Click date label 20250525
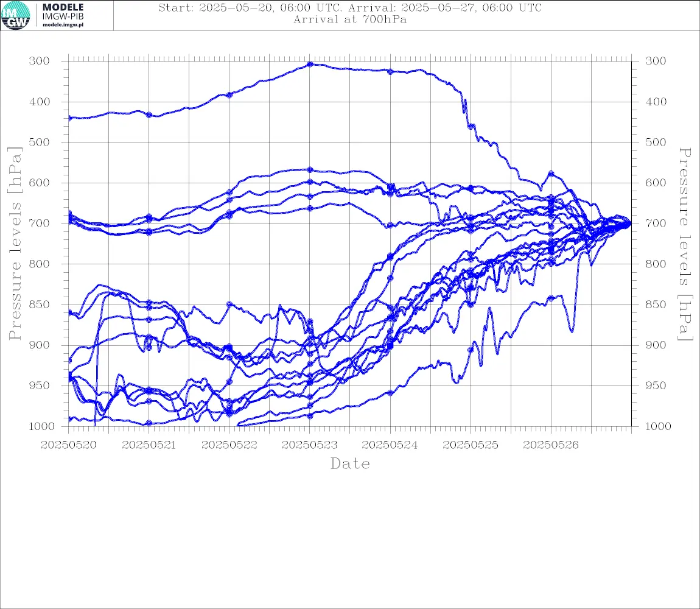This screenshot has height=609, width=700. click(471, 445)
